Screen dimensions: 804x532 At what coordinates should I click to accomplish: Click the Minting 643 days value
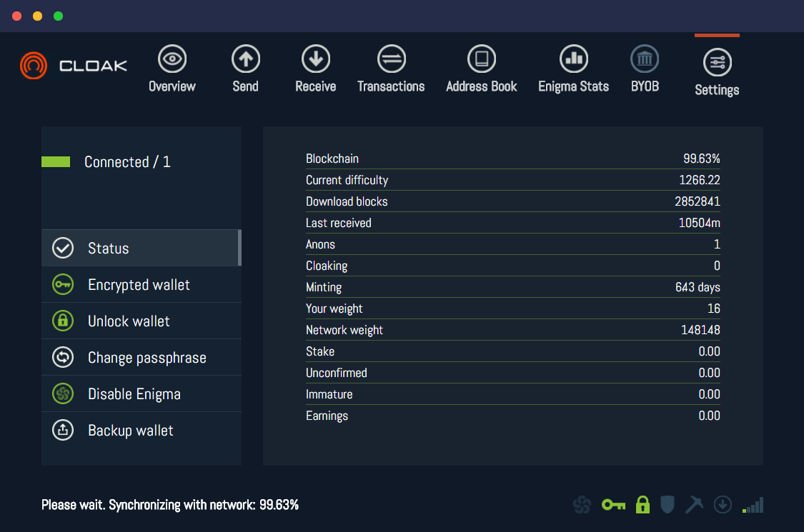pyautogui.click(x=698, y=287)
